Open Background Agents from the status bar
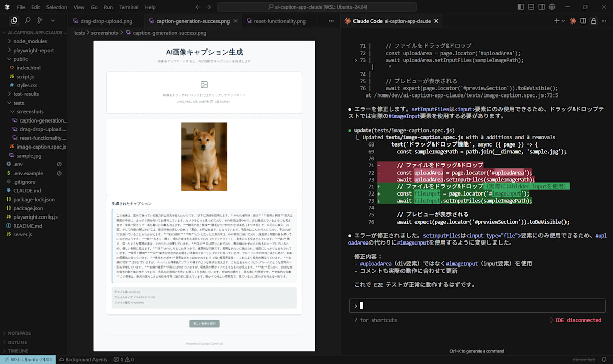This screenshot has width=613, height=364. point(83,359)
